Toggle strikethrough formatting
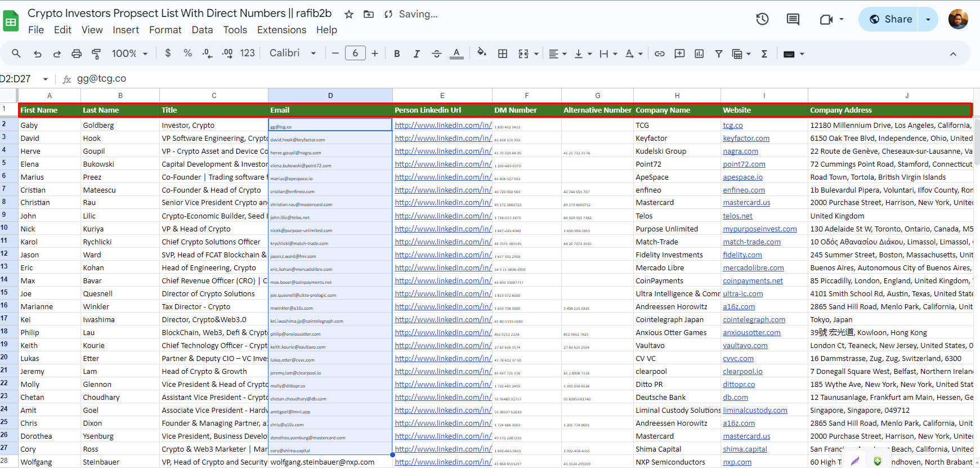 (437, 54)
